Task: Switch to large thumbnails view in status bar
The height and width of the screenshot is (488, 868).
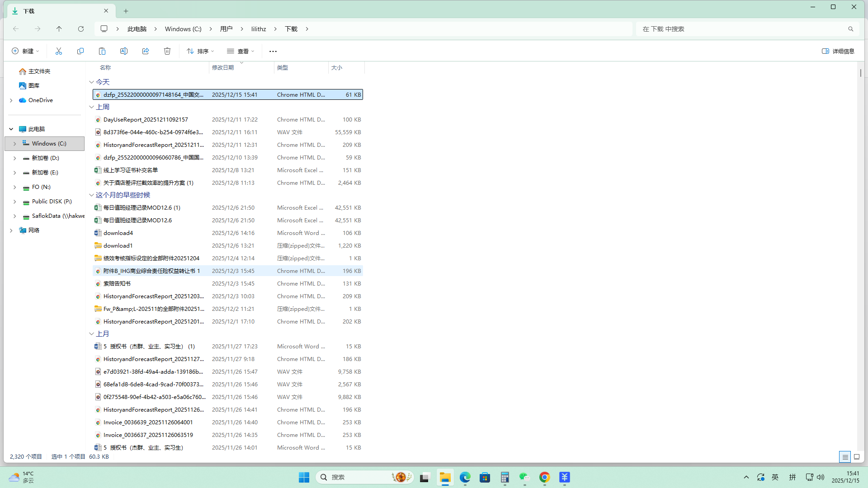Action: 856,457
